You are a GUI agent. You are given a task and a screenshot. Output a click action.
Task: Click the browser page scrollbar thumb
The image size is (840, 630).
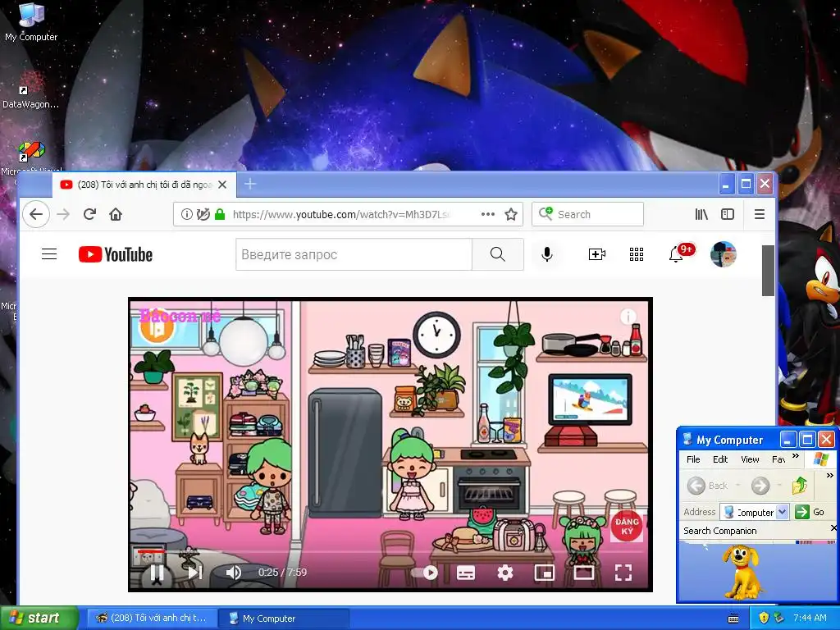[768, 271]
